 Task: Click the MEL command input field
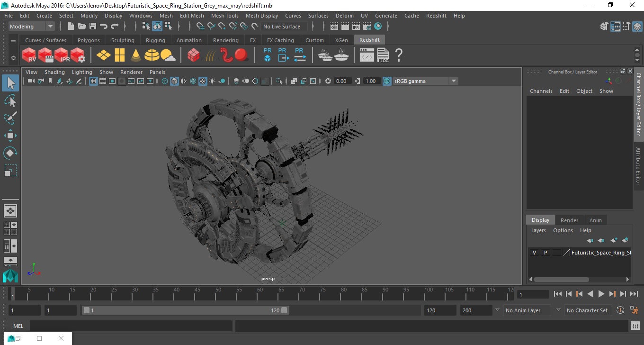pyautogui.click(x=131, y=326)
